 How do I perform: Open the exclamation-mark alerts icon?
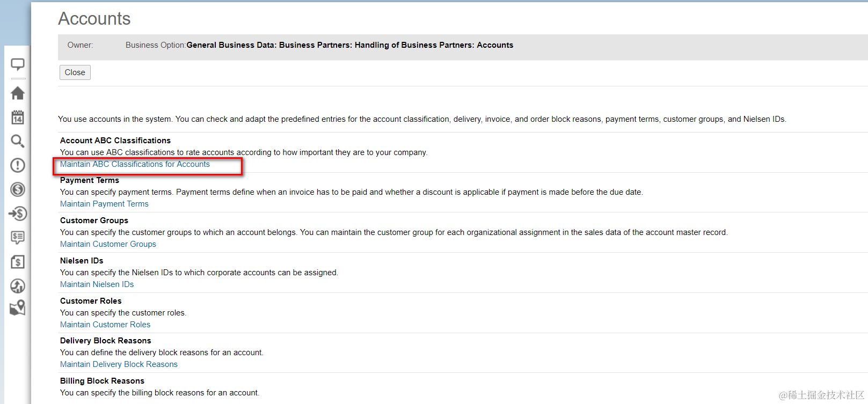(x=18, y=165)
